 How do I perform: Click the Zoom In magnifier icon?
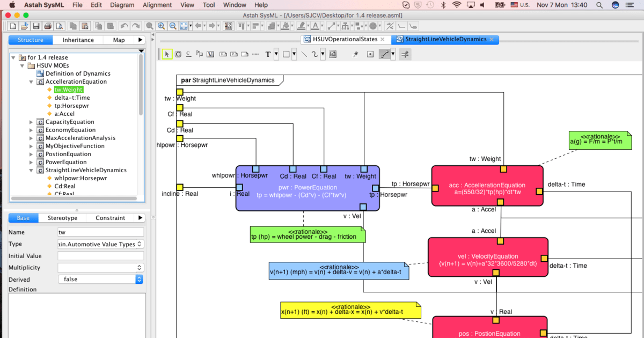pyautogui.click(x=161, y=25)
